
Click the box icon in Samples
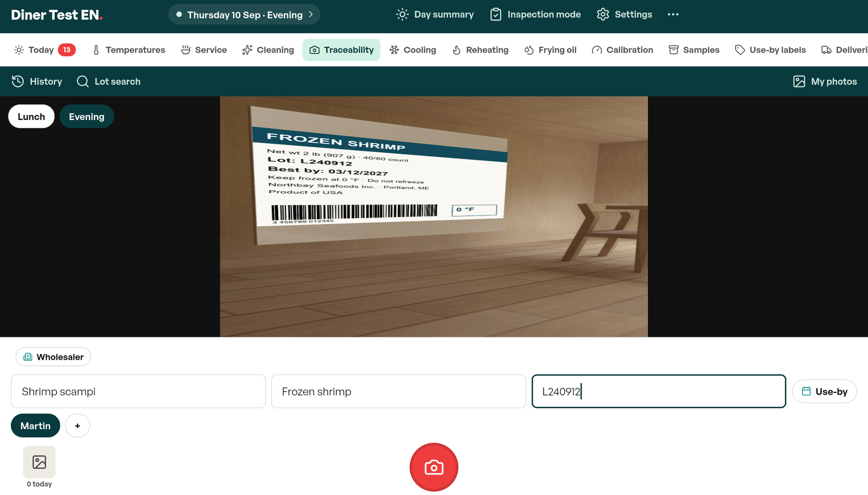coord(674,50)
